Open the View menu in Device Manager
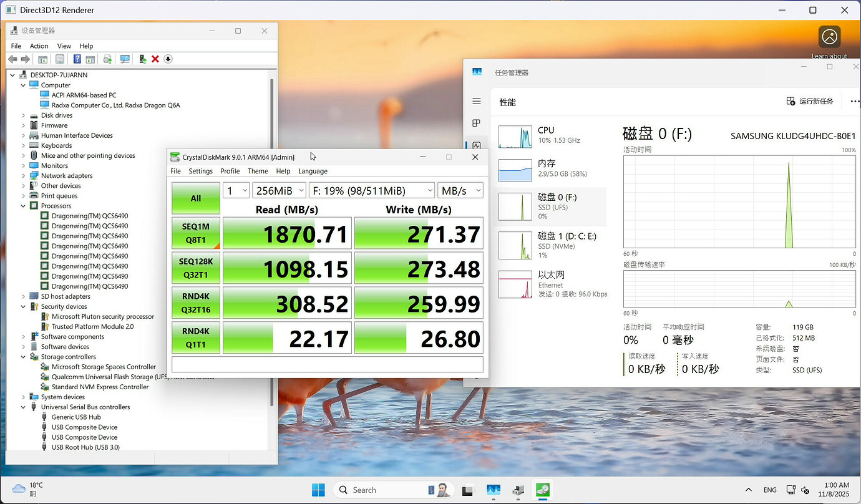This screenshot has height=504, width=861. click(x=64, y=46)
